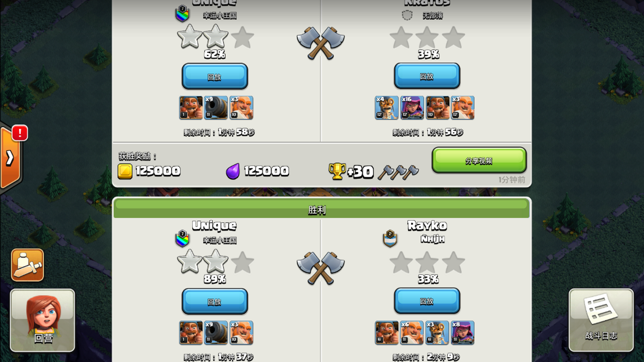Select the x16 archer troop icon in Kratos's army
Image resolution: width=644 pixels, height=362 pixels.
pyautogui.click(x=412, y=107)
